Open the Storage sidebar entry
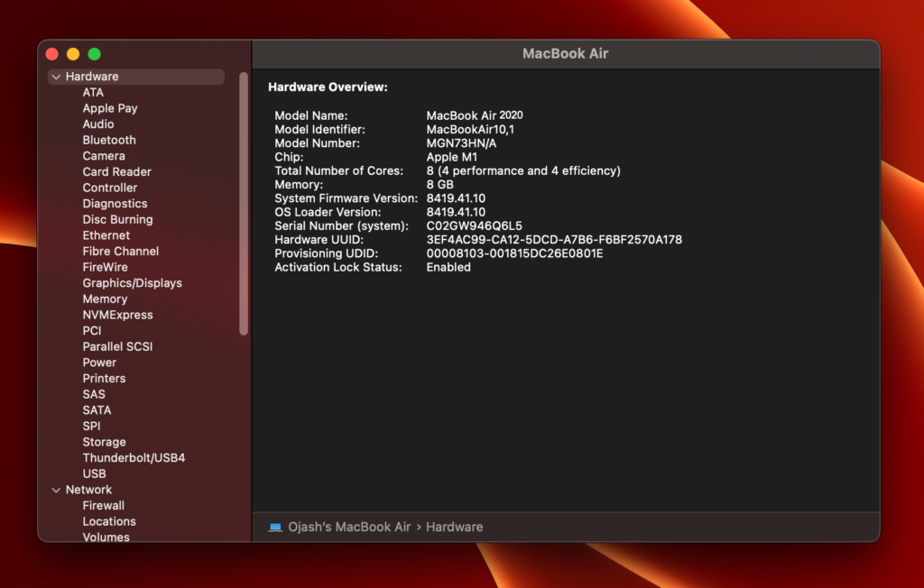The height and width of the screenshot is (588, 924). [105, 443]
